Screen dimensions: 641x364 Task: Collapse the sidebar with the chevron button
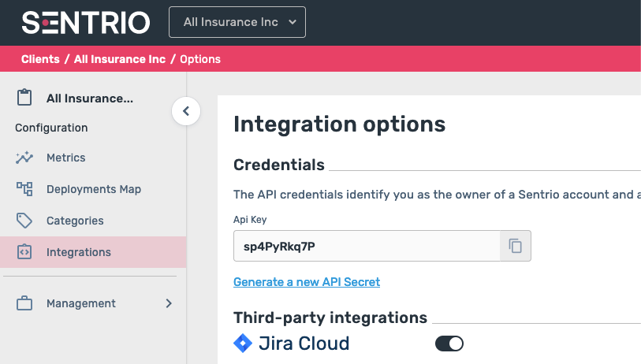coord(186,111)
